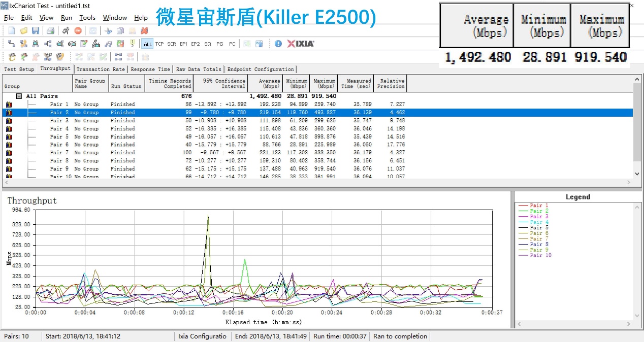This screenshot has width=644, height=342.
Task: Click the blue up-arrow icon after the PC filter
Action: tap(259, 44)
